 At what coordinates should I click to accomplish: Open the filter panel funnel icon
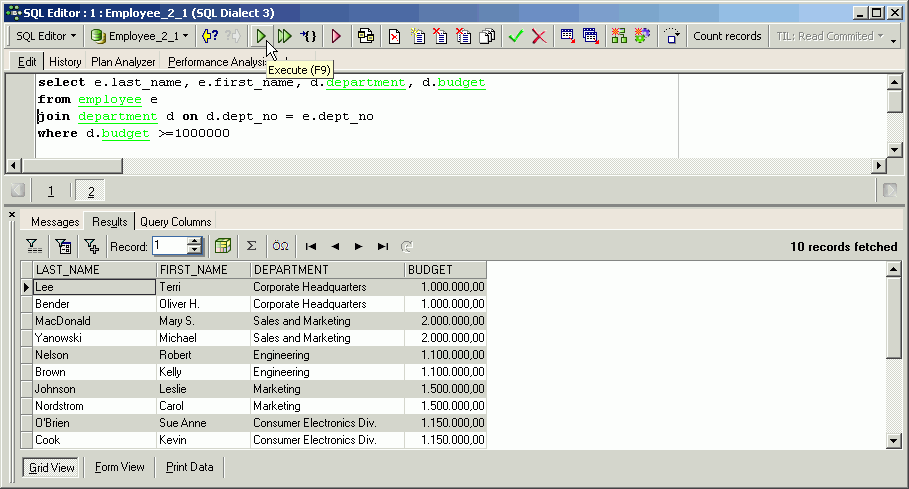34,246
